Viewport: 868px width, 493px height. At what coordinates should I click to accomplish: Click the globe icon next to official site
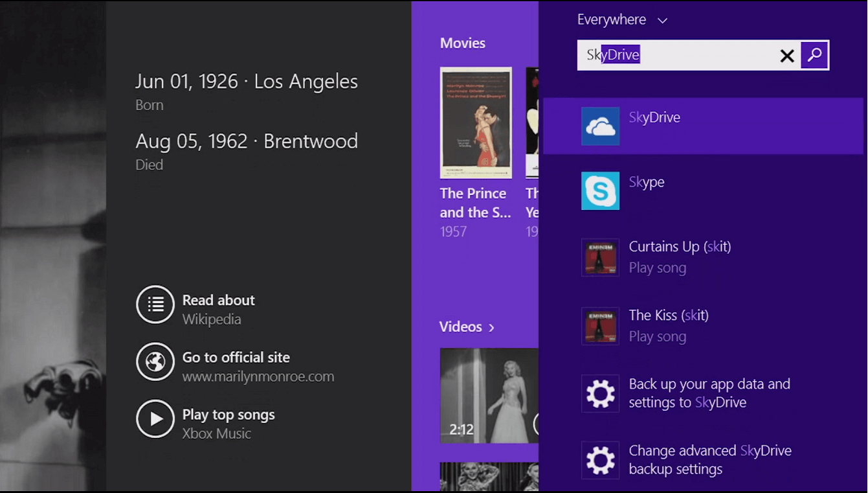[x=155, y=362]
